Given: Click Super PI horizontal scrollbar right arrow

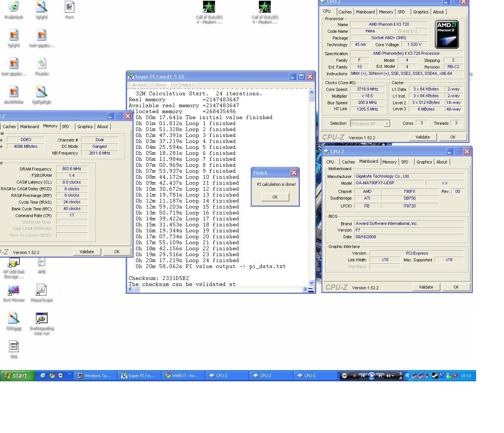Looking at the screenshot, I should 305,289.
